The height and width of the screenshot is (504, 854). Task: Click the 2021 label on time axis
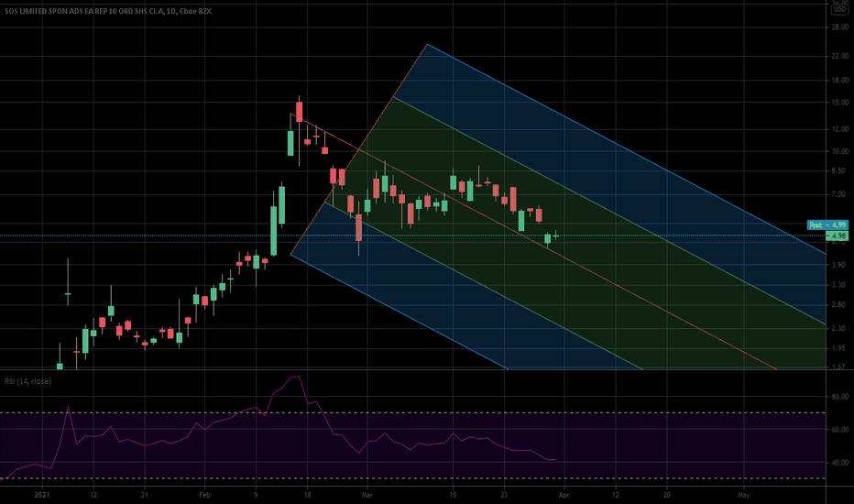pyautogui.click(x=42, y=495)
